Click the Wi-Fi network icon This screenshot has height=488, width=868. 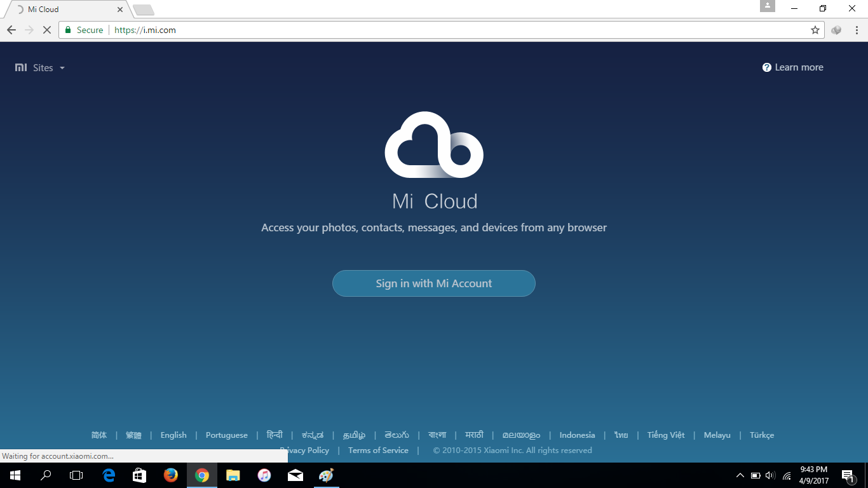tap(787, 475)
